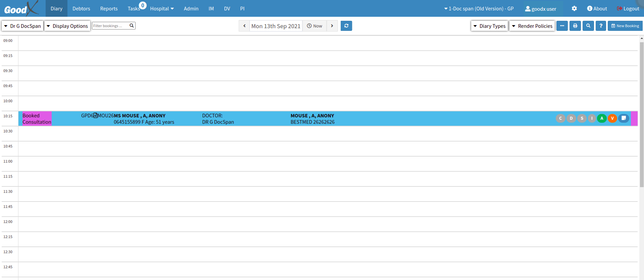Toggle the grey C status circle
Image resolution: width=644 pixels, height=280 pixels.
point(560,118)
